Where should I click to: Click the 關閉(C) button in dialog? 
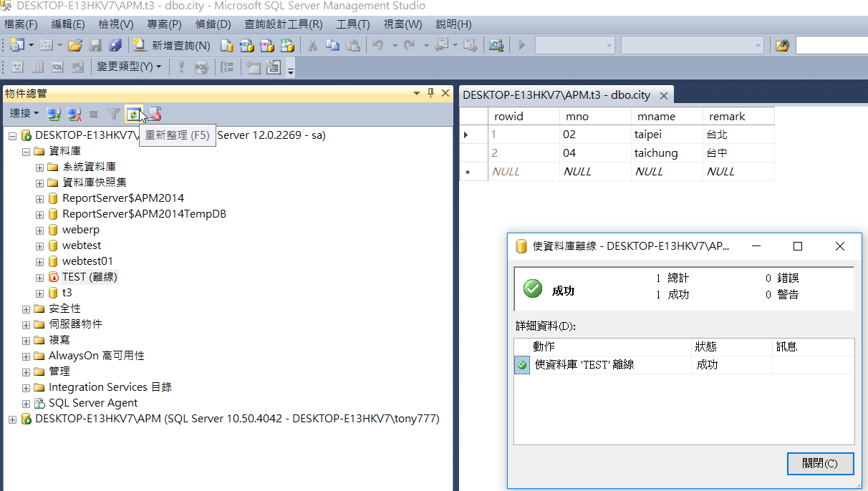pos(820,463)
